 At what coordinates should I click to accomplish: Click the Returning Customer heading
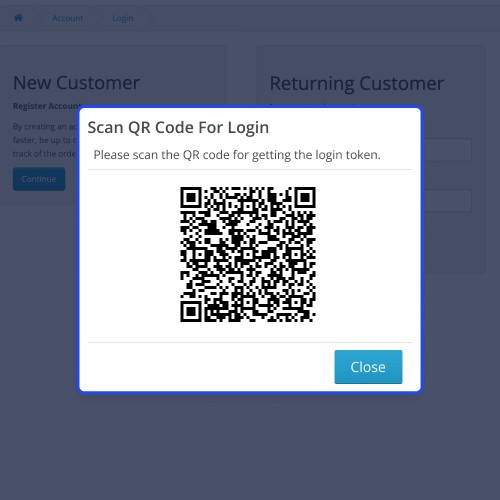(x=357, y=83)
